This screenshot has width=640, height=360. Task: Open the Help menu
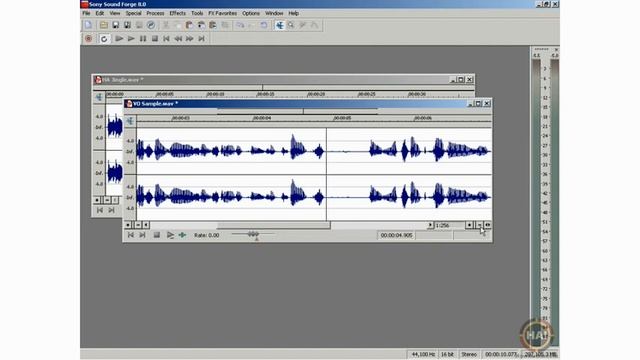[293, 13]
